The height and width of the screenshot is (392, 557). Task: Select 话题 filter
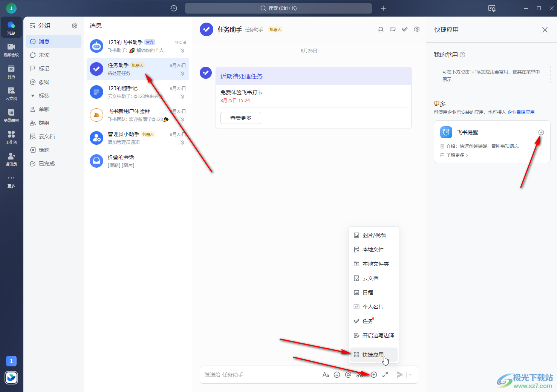(54, 150)
